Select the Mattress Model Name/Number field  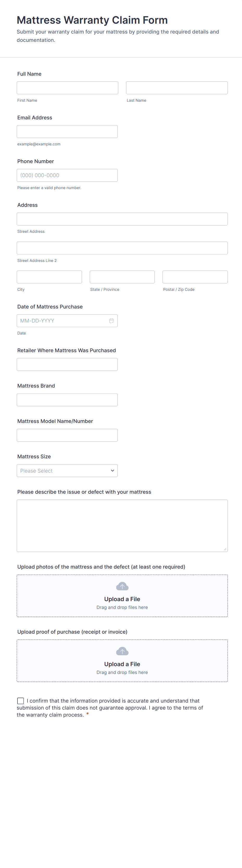67,435
